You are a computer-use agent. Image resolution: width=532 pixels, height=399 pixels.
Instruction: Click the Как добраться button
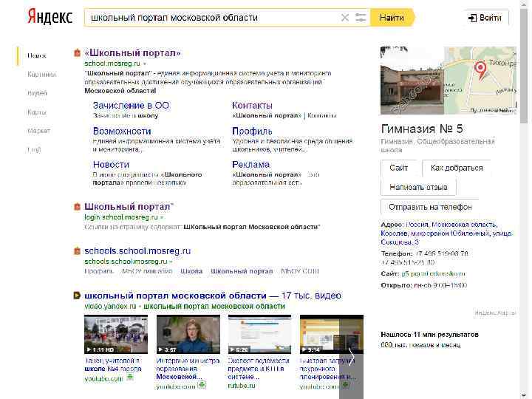pos(457,168)
